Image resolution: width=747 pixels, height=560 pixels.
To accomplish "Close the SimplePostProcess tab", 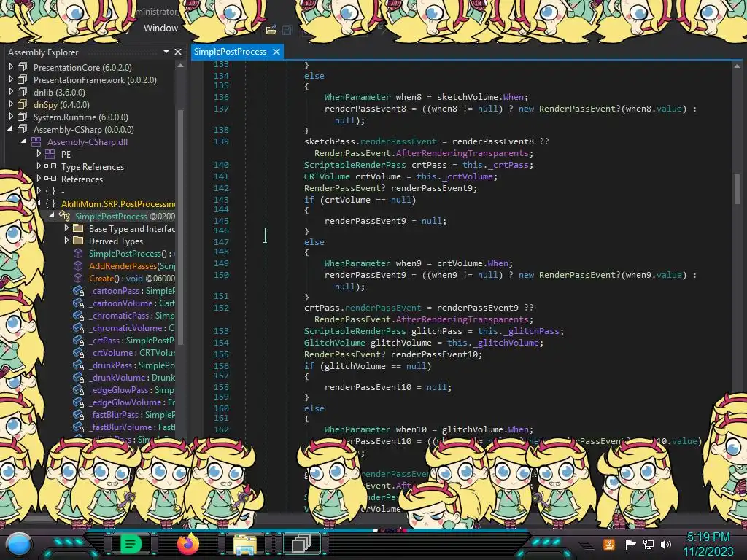I will (276, 52).
